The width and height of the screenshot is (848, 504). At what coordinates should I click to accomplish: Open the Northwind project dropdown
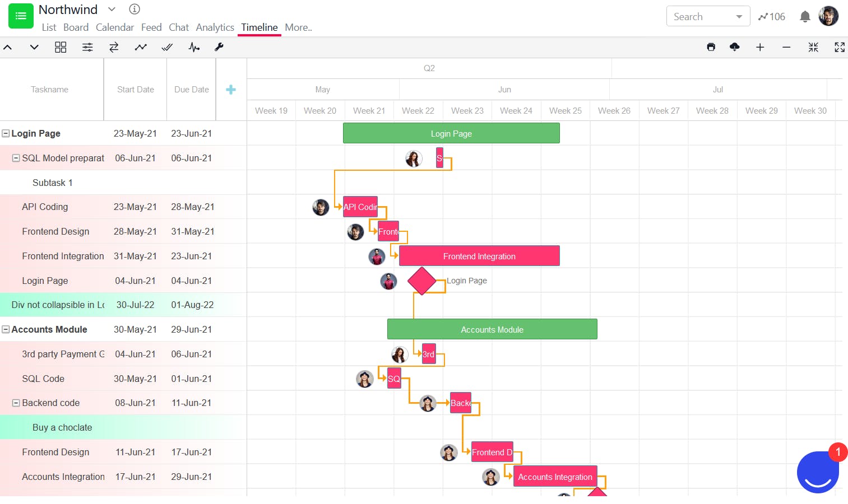pyautogui.click(x=111, y=9)
